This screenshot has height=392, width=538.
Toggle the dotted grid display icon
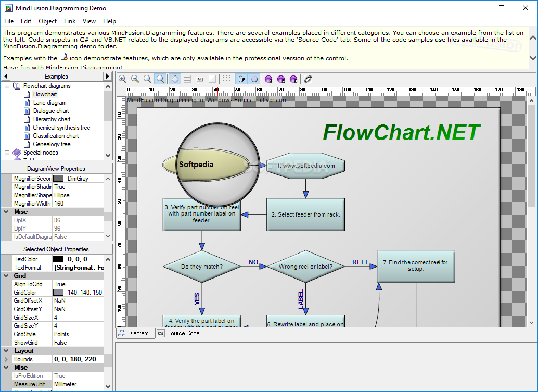[226, 79]
